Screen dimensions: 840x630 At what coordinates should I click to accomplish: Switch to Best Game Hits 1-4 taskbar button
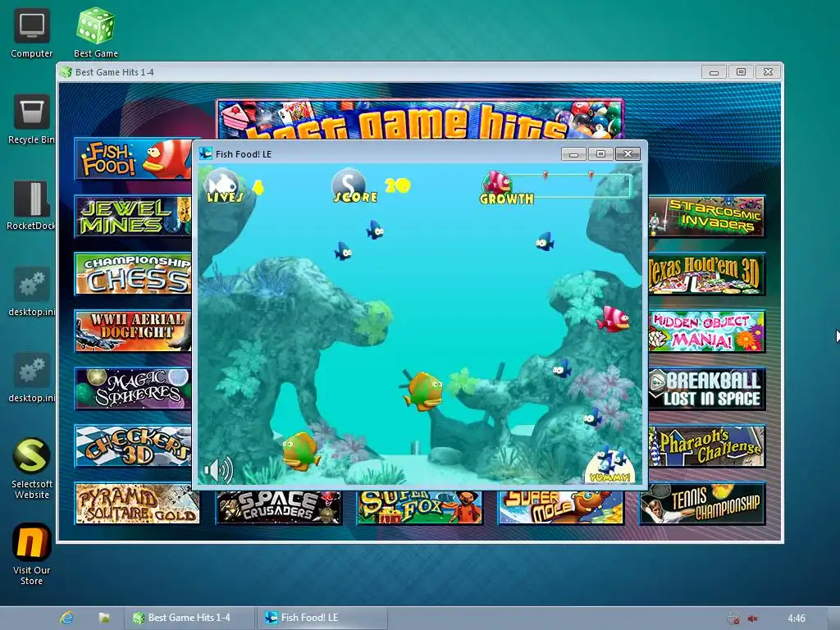click(188, 618)
